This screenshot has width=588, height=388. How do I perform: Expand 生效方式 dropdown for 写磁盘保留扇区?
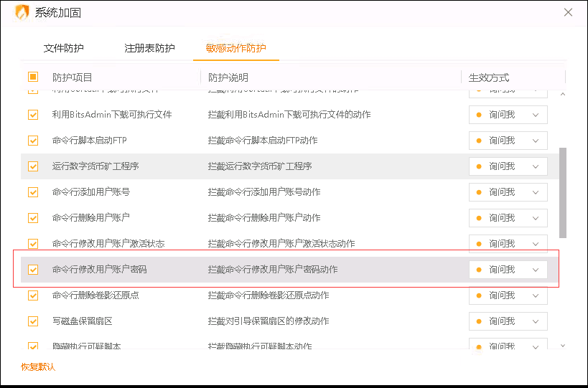(508, 321)
